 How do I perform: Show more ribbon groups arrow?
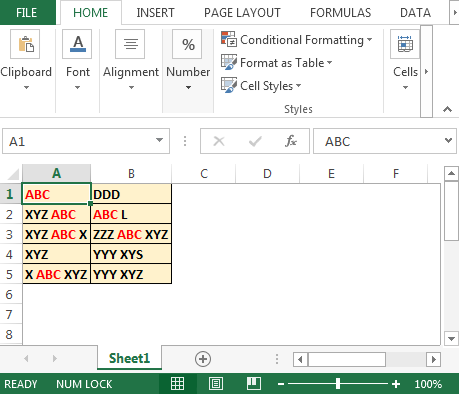click(426, 71)
